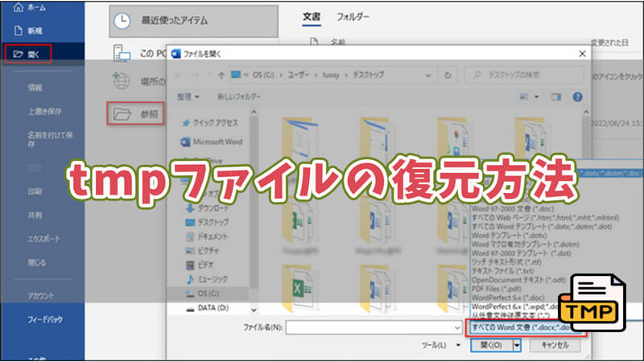Select Microsoft Word in navigation pane
The height and width of the screenshot is (362, 644).
coord(212,142)
